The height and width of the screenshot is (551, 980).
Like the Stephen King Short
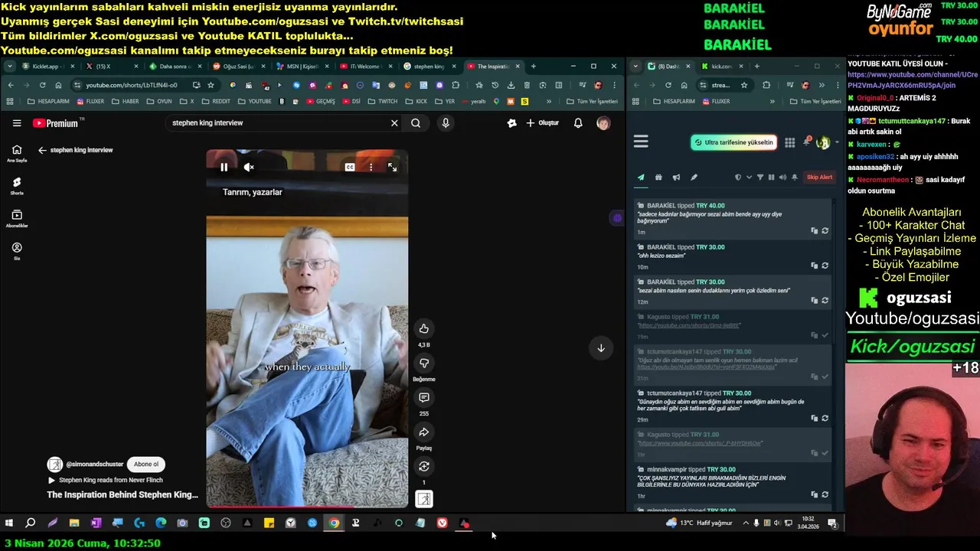423,328
